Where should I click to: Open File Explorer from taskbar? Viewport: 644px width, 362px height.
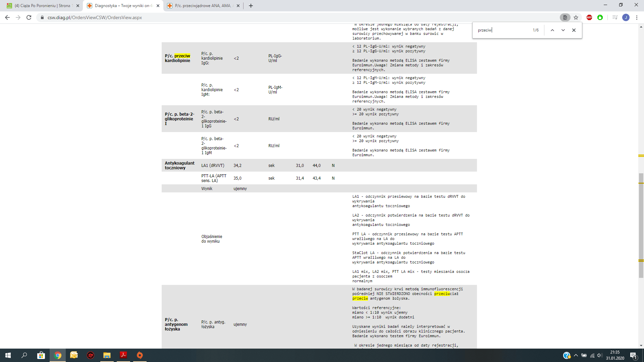point(107,355)
